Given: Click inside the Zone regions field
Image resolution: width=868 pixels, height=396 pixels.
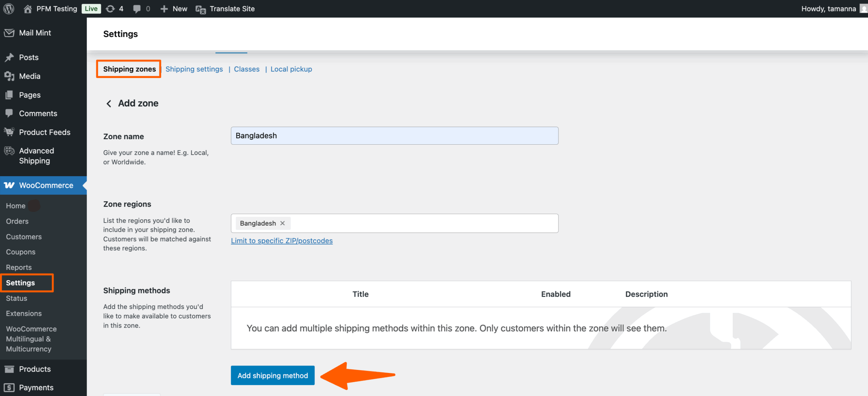Looking at the screenshot, I should pyautogui.click(x=395, y=223).
